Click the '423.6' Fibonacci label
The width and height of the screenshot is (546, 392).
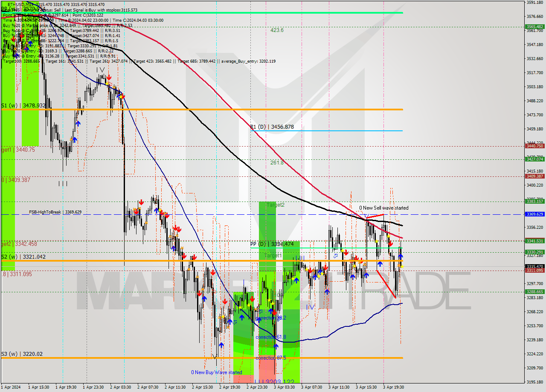[x=277, y=30]
